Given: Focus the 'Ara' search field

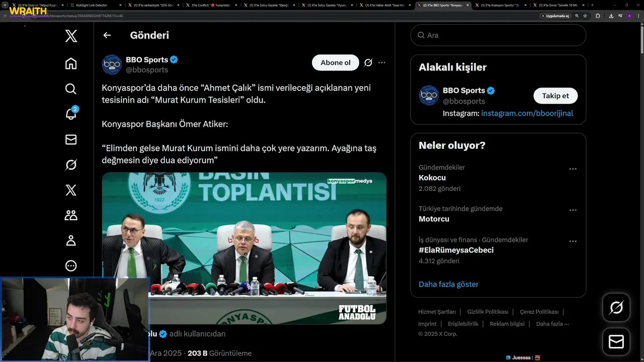Looking at the screenshot, I should tap(498, 35).
